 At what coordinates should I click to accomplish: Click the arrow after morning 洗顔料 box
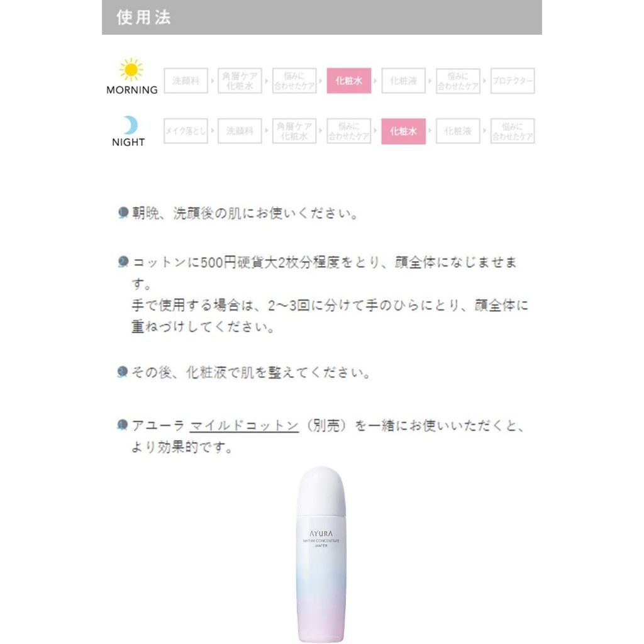(213, 80)
